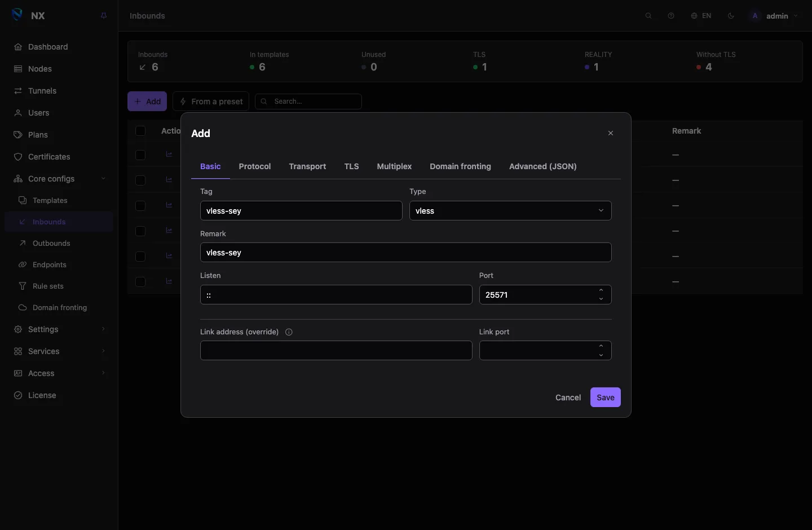Open the admin account menu
The height and width of the screenshot is (530, 812).
point(774,16)
